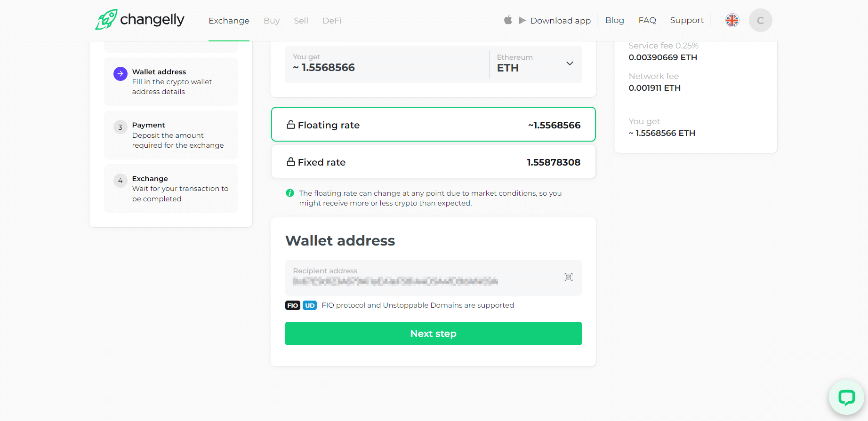Expand the Ethereum ETH currency dropdown
Screen dimensions: 868x421
(x=535, y=64)
